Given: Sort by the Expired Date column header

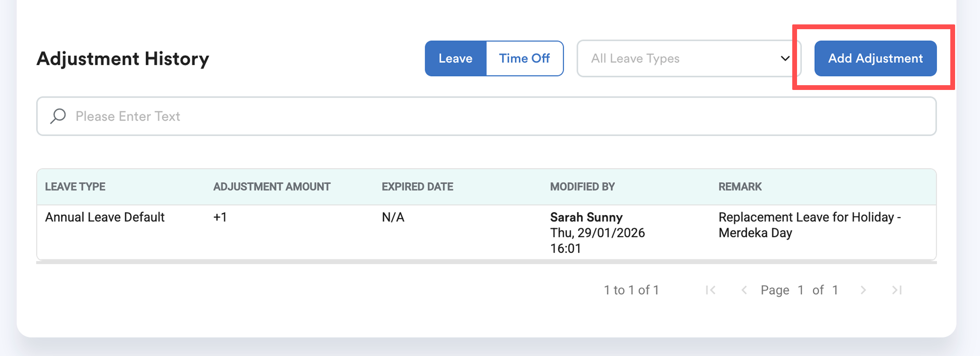Looking at the screenshot, I should (417, 187).
